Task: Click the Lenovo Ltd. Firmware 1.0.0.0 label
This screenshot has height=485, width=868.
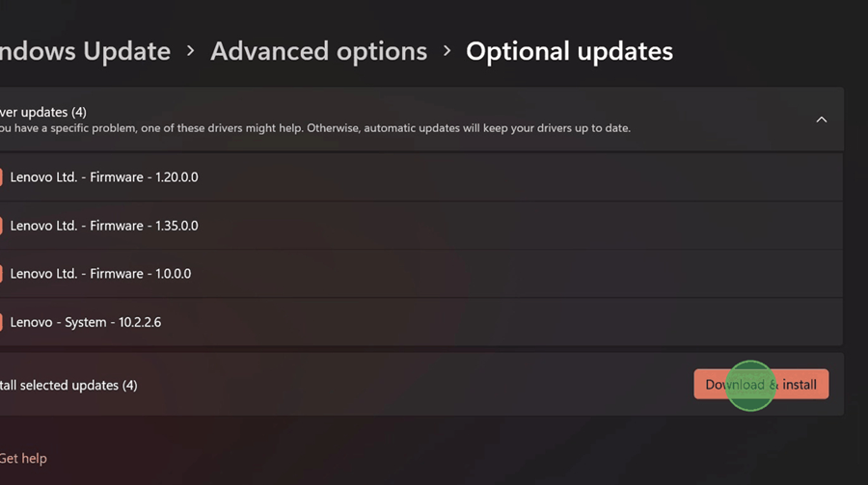Action: point(100,274)
